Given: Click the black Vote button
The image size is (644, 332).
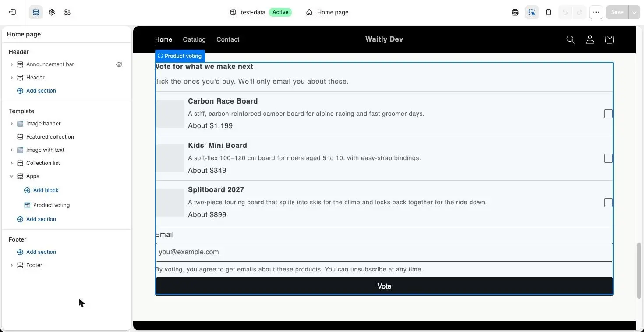Looking at the screenshot, I should (384, 286).
